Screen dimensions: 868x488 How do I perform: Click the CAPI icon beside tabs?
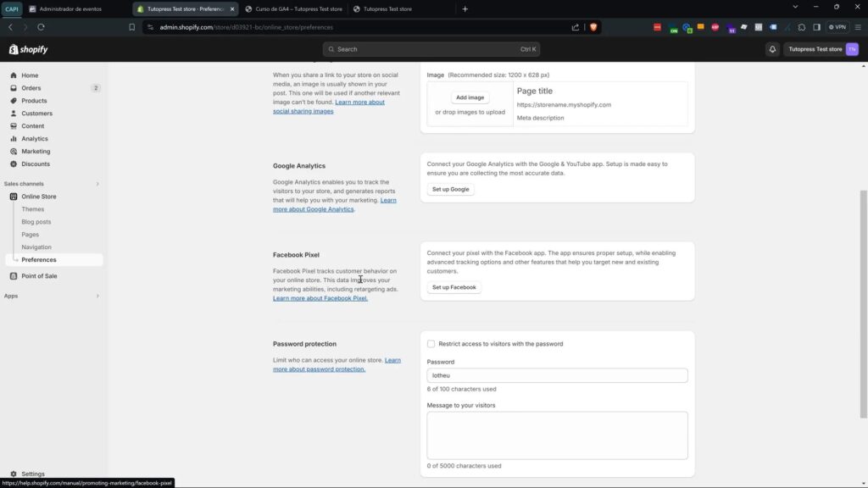(12, 8)
